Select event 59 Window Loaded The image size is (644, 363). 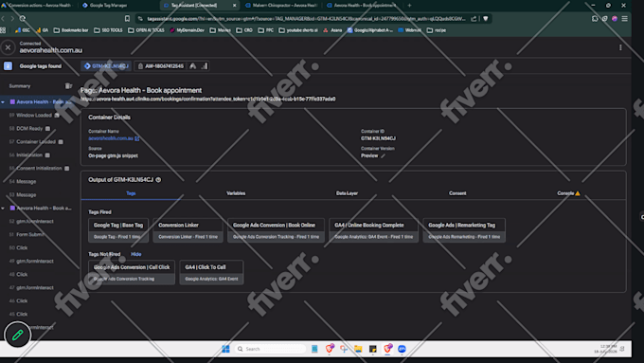pos(34,115)
